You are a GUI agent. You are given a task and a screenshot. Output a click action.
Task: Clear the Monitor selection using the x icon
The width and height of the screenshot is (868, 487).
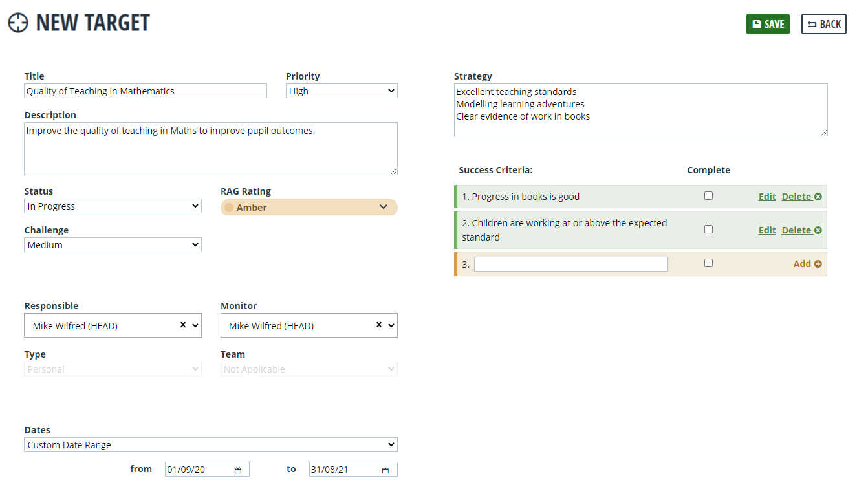coord(379,325)
